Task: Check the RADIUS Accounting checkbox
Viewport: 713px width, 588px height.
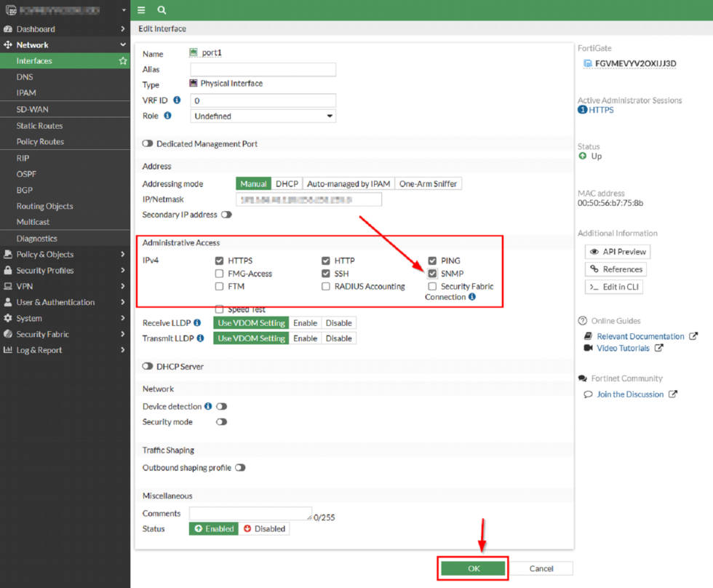Action: coord(327,285)
